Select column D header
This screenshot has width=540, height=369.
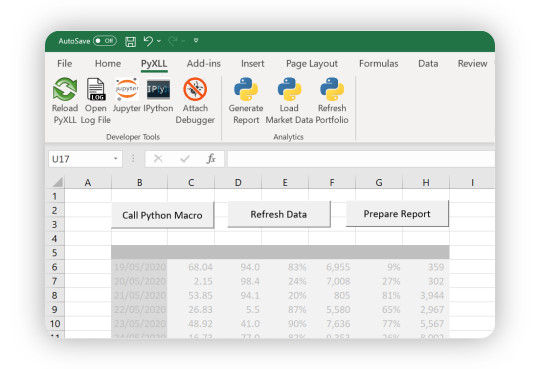(238, 182)
